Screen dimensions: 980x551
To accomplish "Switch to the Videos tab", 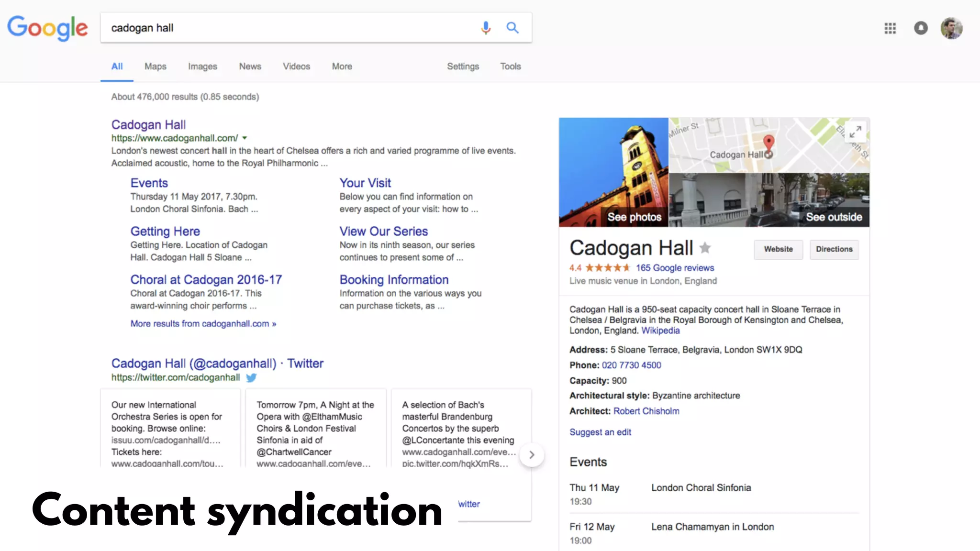I will (x=296, y=66).
